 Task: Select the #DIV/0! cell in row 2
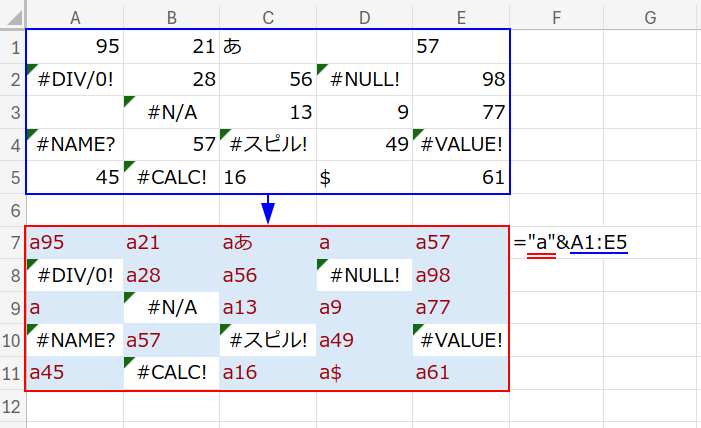coord(75,79)
